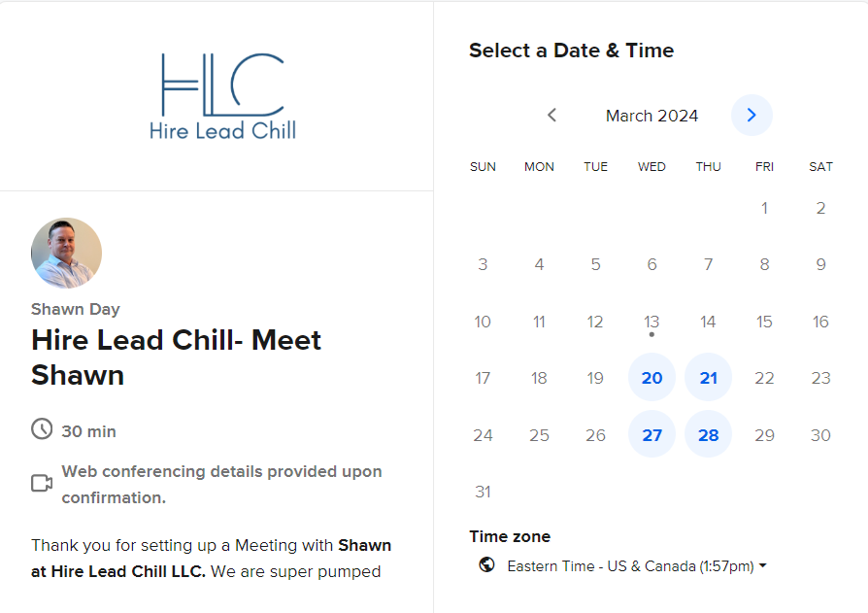868x613 pixels.
Task: Click the clock icon next to 30 min
Action: tap(42, 429)
